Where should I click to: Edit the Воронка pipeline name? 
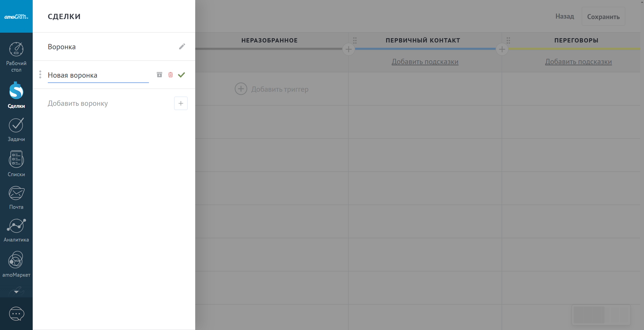coord(182,46)
